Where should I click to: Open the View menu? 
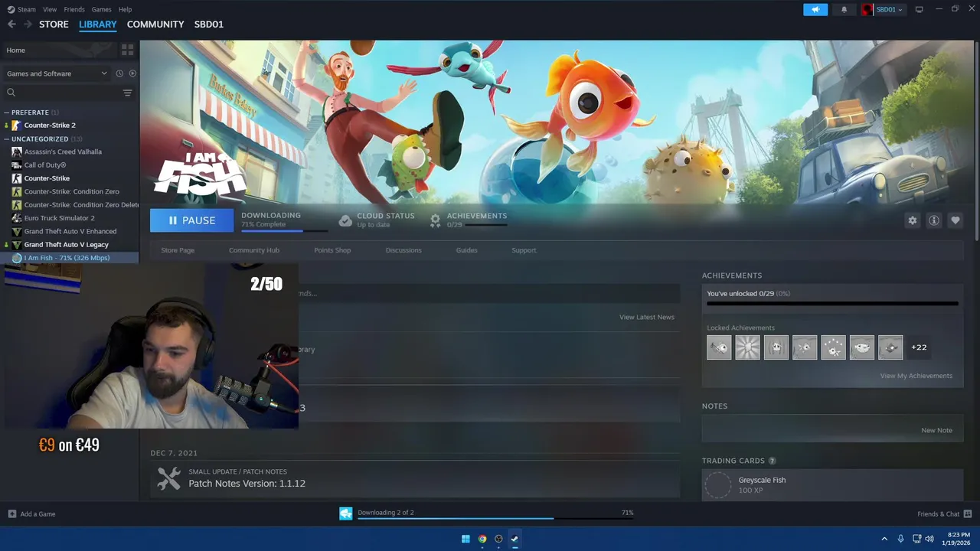click(x=50, y=9)
